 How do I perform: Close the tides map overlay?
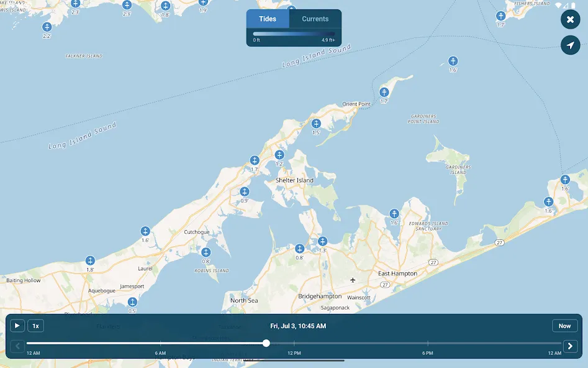point(571,19)
